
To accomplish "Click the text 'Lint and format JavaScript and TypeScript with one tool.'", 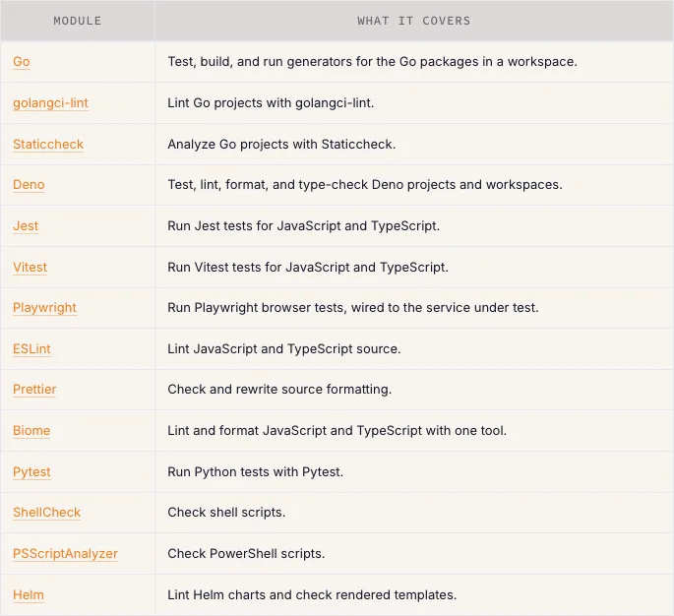I will pyautogui.click(x=337, y=431).
